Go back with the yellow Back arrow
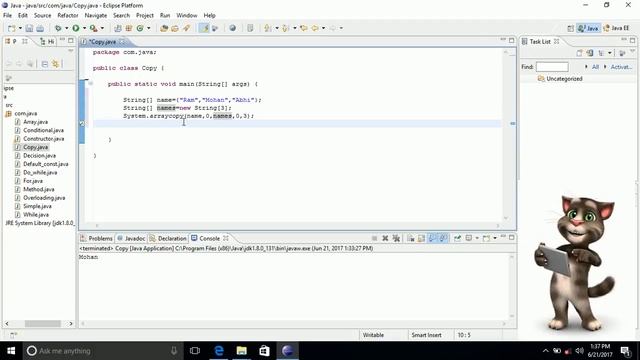 pos(315,28)
